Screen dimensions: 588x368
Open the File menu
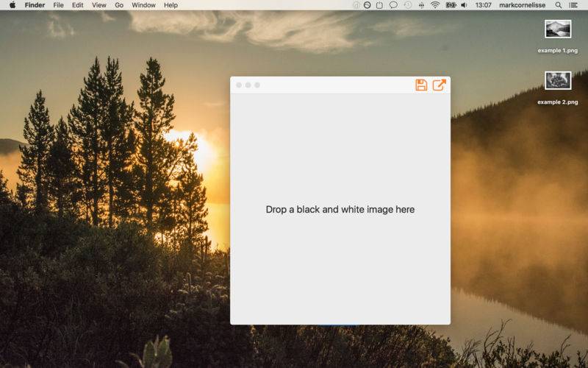point(59,5)
